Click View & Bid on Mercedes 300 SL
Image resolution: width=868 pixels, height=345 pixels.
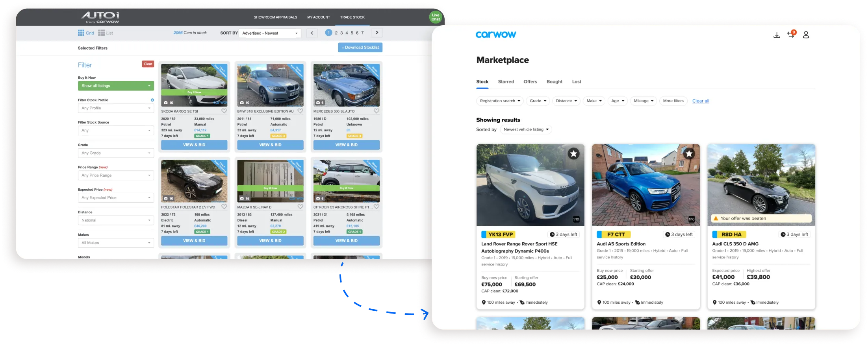(346, 145)
